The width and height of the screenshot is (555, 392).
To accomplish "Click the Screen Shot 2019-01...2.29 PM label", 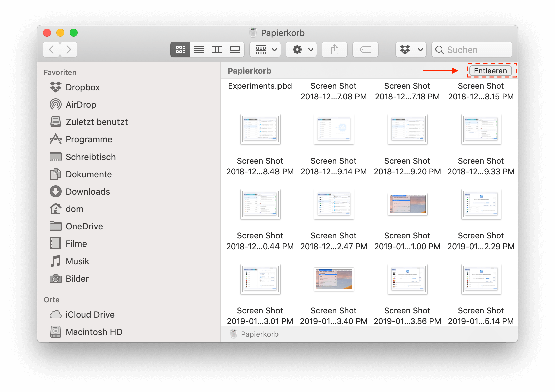I will tap(481, 241).
